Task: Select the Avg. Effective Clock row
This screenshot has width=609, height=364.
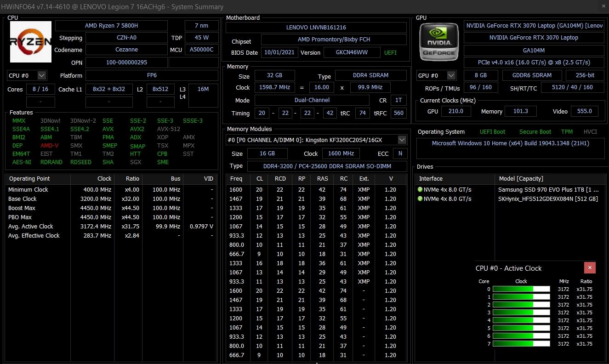Action: pyautogui.click(x=111, y=235)
